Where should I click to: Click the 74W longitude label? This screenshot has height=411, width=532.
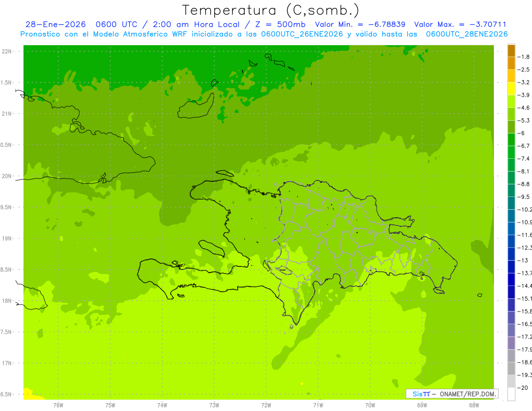click(162, 405)
